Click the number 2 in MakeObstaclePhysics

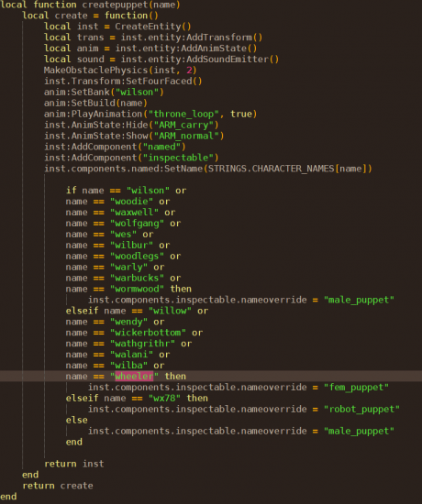[189, 70]
